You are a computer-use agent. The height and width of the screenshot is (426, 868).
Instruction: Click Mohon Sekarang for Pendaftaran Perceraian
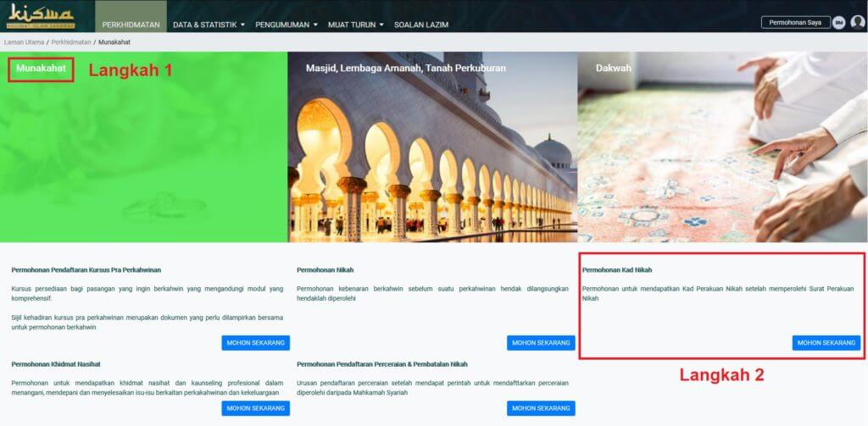tap(541, 408)
